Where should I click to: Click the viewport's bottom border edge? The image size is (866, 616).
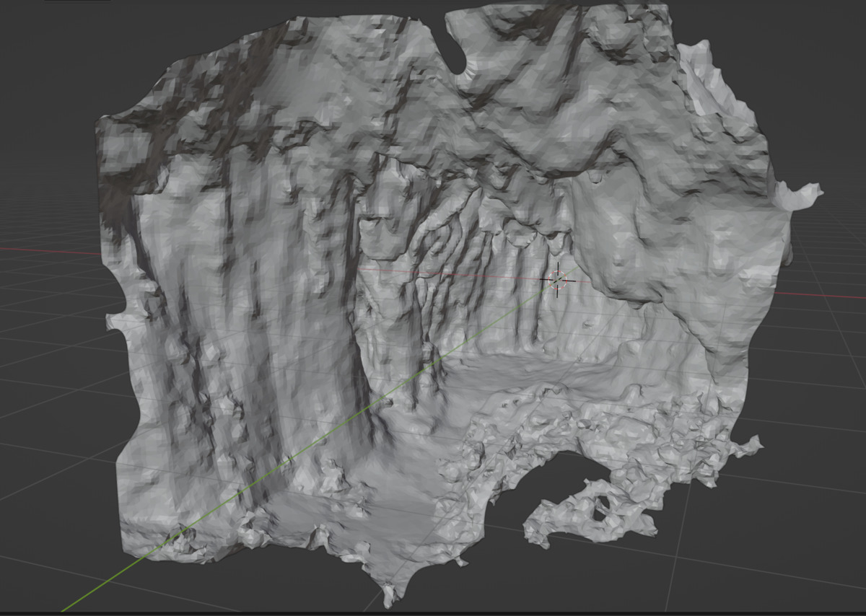tap(433, 613)
